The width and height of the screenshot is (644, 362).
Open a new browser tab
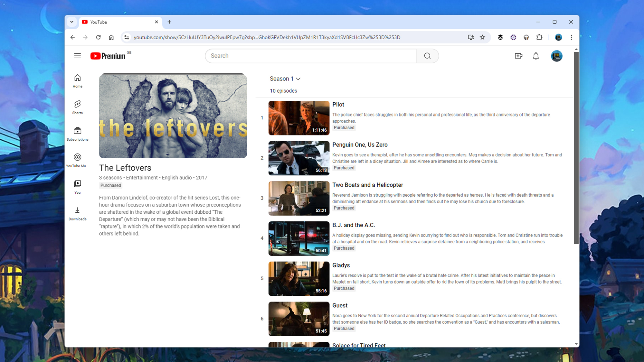coord(169,22)
